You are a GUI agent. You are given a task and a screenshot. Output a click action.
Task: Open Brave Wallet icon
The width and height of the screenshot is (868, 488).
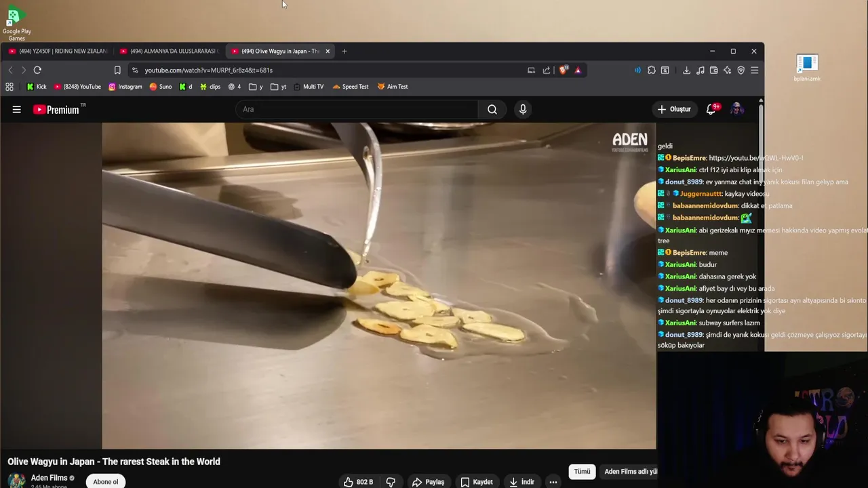click(713, 70)
